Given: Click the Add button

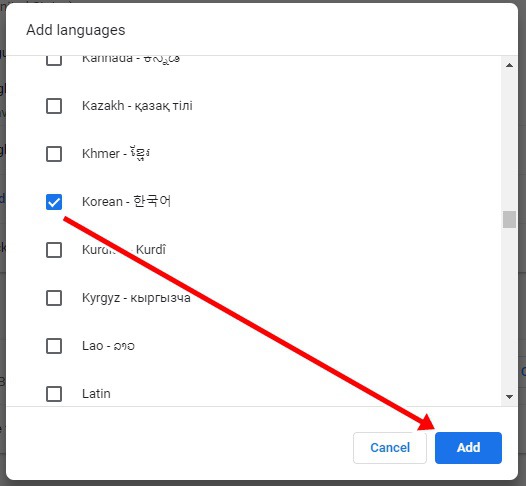Looking at the screenshot, I should click(x=468, y=448).
